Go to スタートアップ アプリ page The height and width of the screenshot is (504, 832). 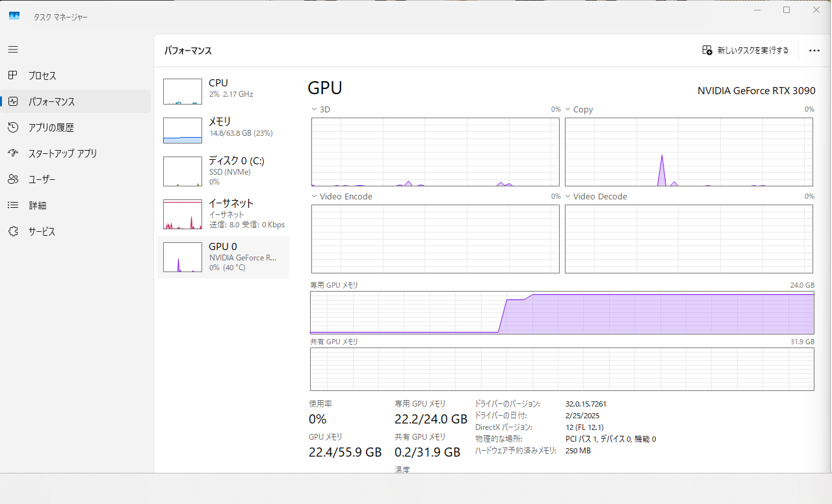pyautogui.click(x=75, y=153)
